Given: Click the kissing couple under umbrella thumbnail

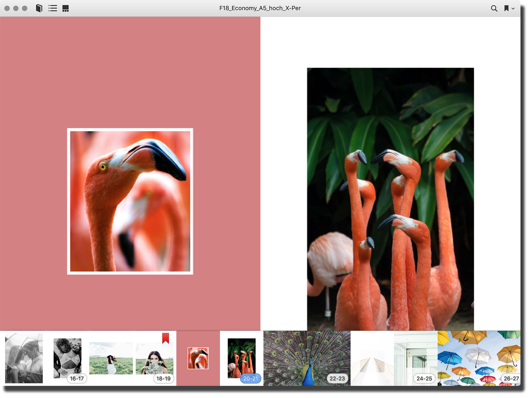Looking at the screenshot, I should (x=24, y=358).
